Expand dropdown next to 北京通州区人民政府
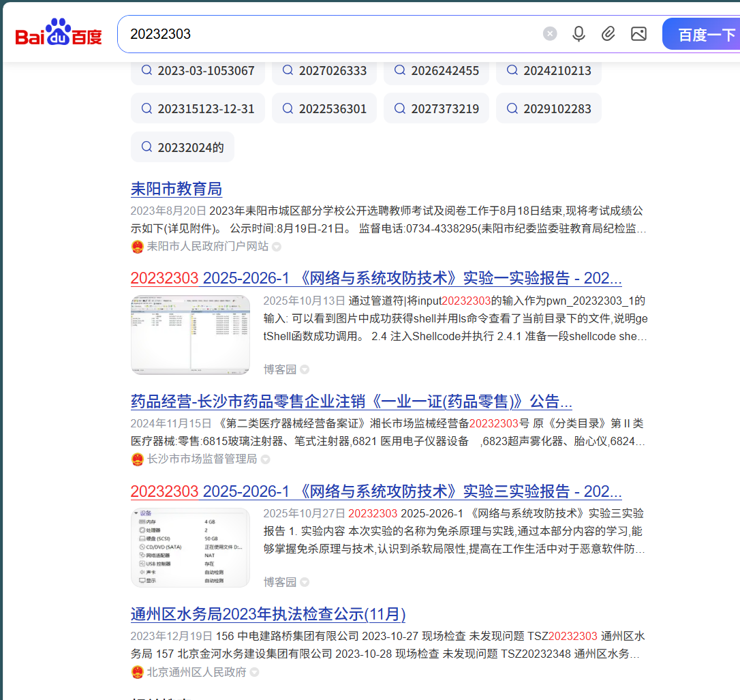Screen dimensions: 740x700 click(254, 672)
